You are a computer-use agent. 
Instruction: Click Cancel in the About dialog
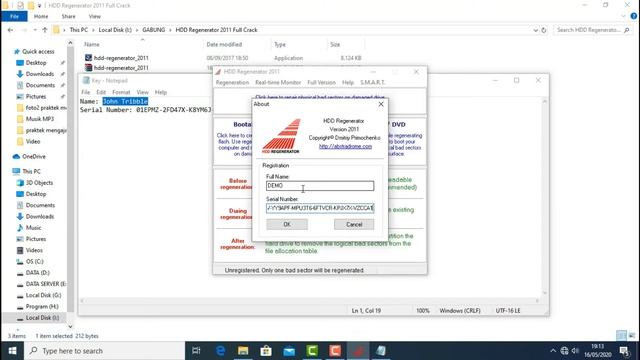coord(354,224)
